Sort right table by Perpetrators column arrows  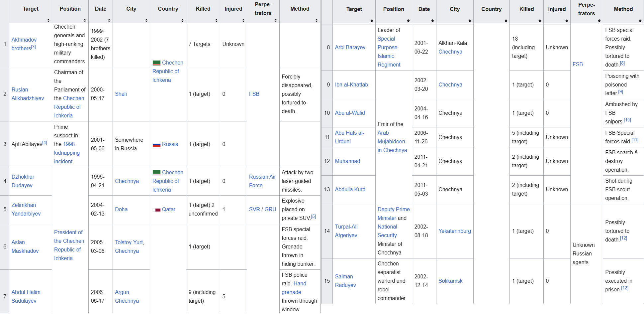click(x=599, y=21)
